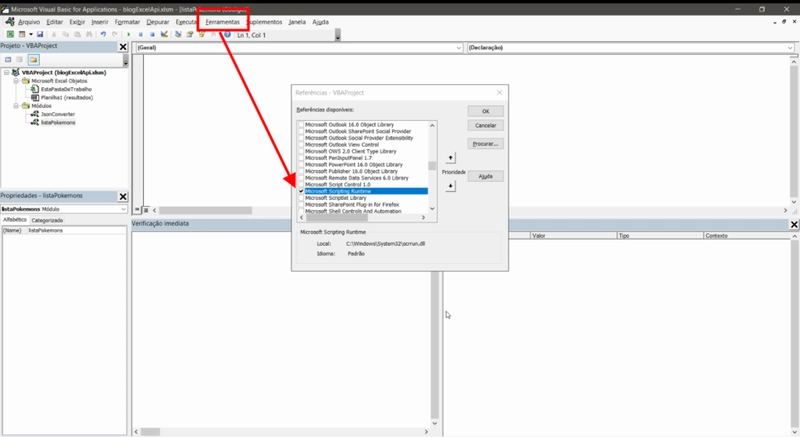Screen dimensions: 800x437
Task: Click the Save floppy disk icon
Action: point(40,34)
